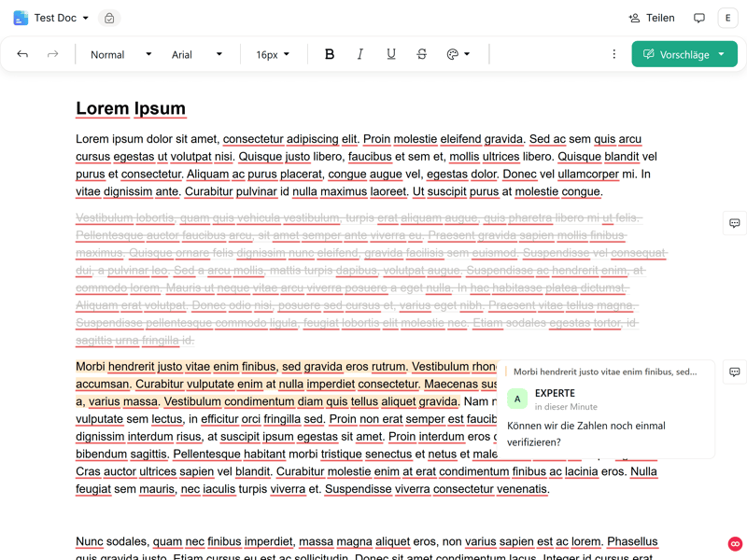Toggle underline formatting

tap(390, 54)
